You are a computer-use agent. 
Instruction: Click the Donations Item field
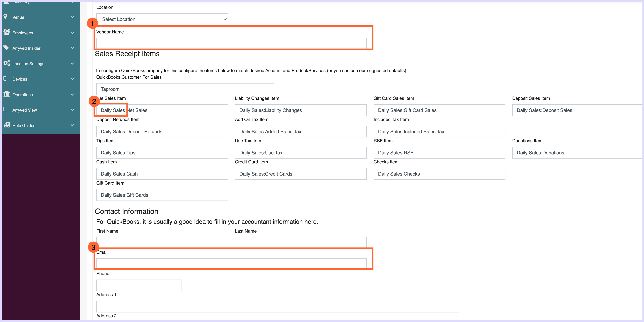[577, 153]
